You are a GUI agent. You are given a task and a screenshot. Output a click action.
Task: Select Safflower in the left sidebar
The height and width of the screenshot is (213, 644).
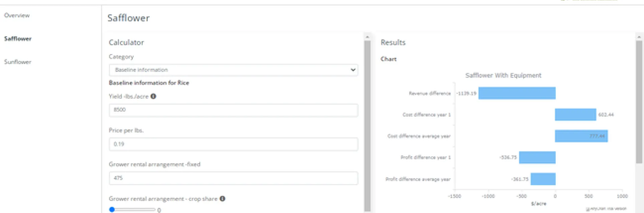click(x=18, y=39)
